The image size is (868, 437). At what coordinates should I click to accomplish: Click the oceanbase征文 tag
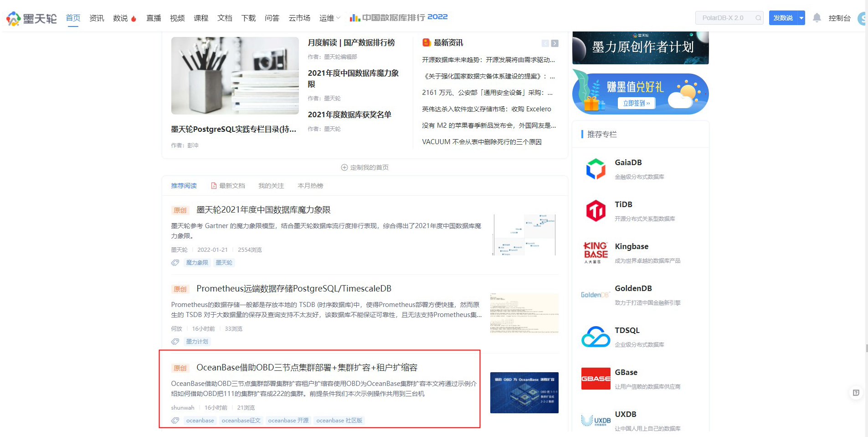241,421
